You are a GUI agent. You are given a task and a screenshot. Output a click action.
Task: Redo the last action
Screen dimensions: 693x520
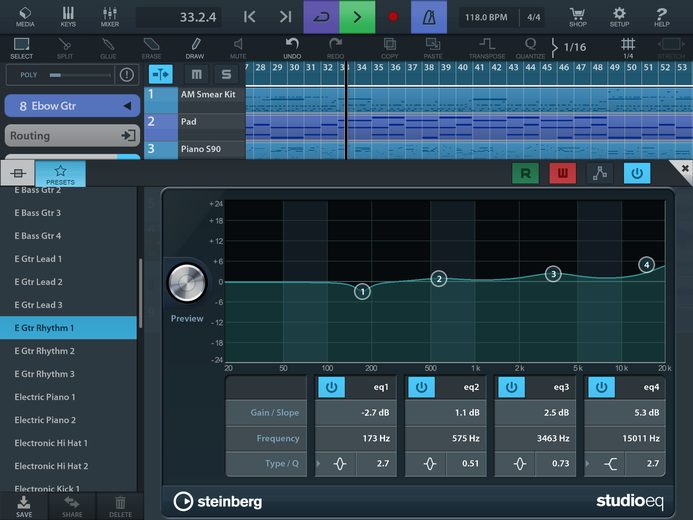click(335, 48)
